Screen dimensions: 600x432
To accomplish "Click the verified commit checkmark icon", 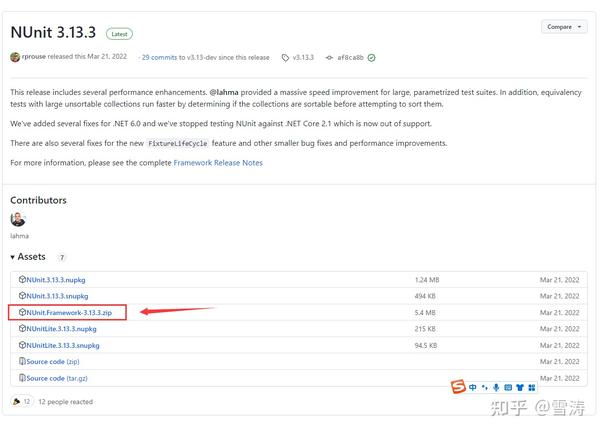I will [372, 58].
